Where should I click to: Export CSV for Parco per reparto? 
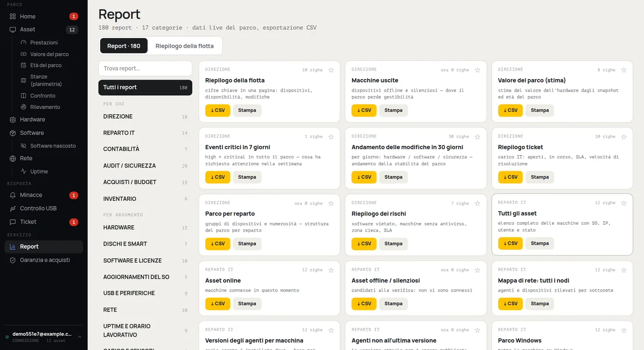(x=218, y=244)
